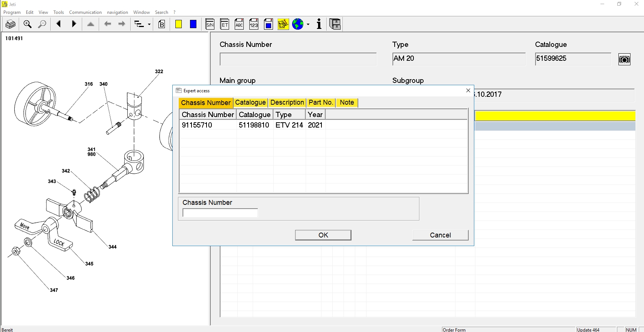The height and width of the screenshot is (332, 644).
Task: Zoom in with the magnifier plus tool
Action: [x=27, y=24]
